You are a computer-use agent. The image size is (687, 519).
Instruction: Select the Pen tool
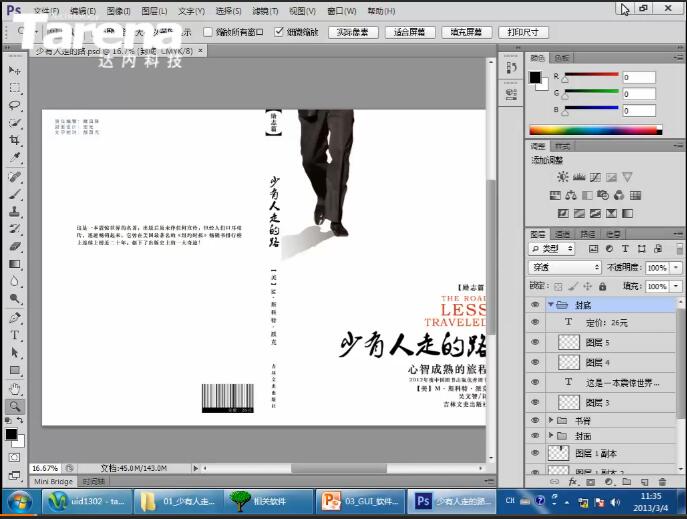click(x=14, y=318)
